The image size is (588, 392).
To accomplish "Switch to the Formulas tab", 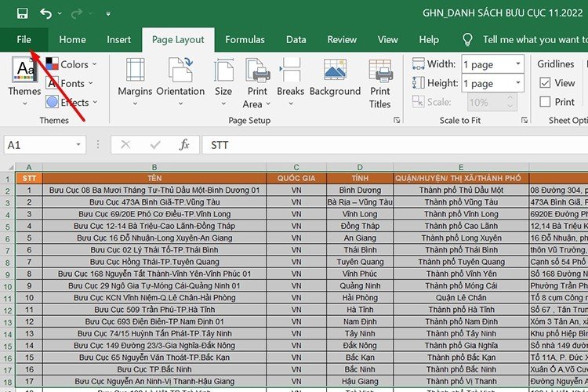I will (x=245, y=39).
